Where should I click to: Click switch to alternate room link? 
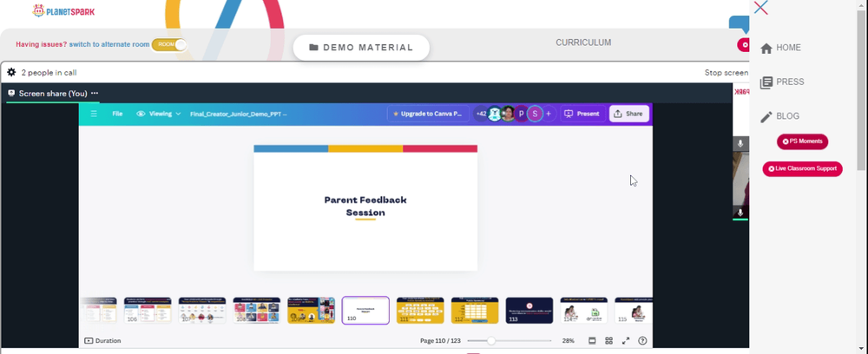tap(109, 44)
